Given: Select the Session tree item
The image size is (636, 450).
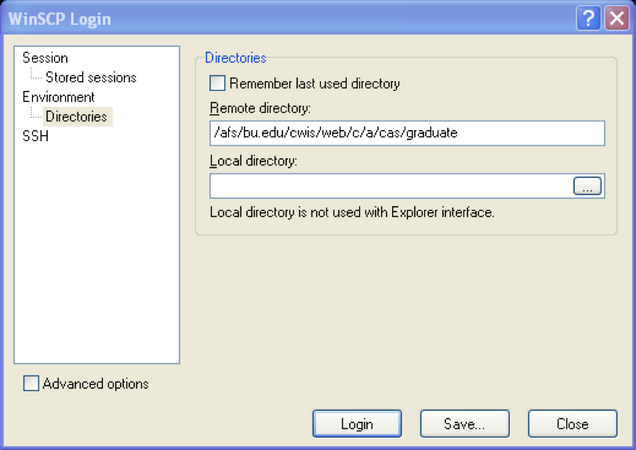Looking at the screenshot, I should pyautogui.click(x=45, y=58).
